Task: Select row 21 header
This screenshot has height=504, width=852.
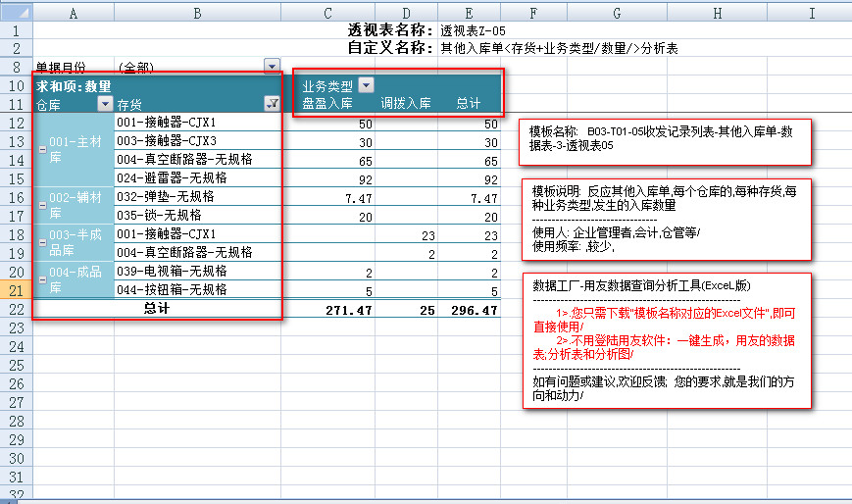Action: click(16, 289)
